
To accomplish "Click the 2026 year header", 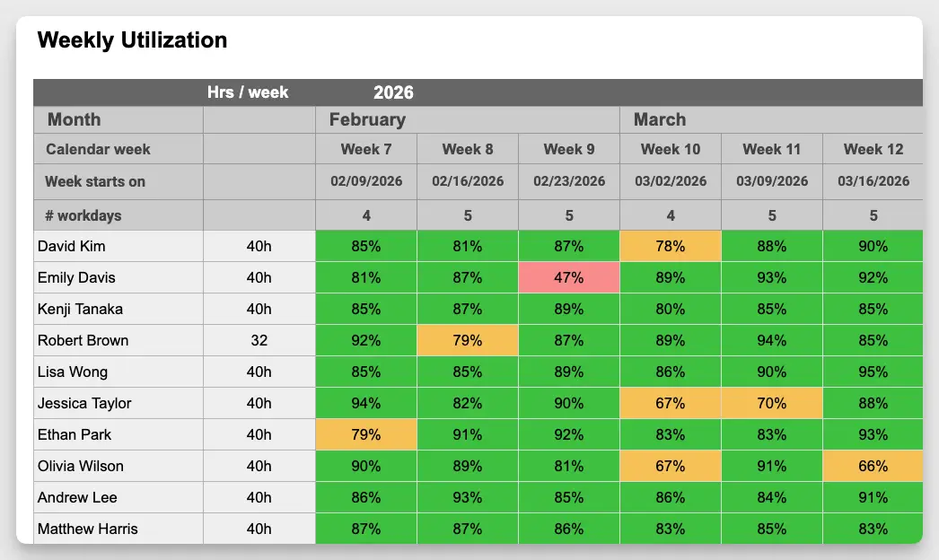I will 393,92.
